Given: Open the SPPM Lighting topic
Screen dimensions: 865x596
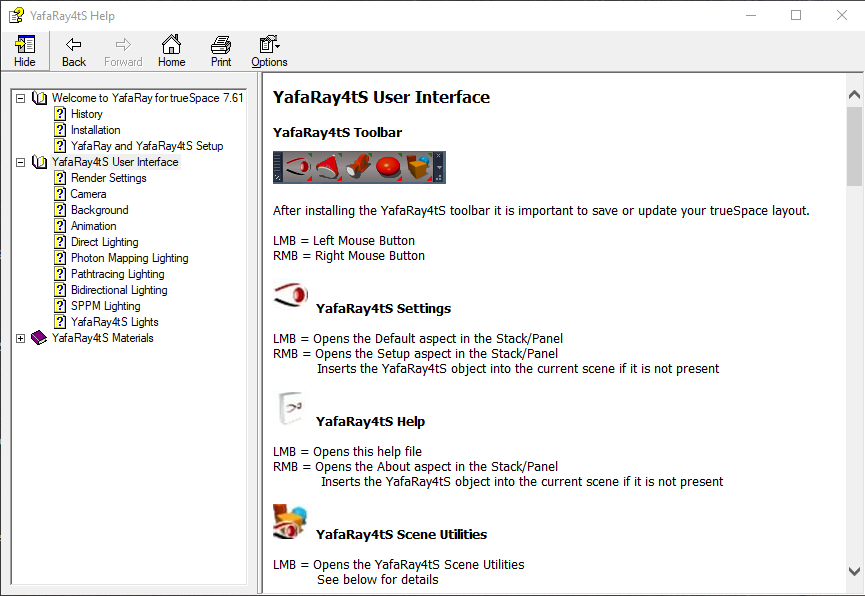Looking at the screenshot, I should click(x=105, y=306).
